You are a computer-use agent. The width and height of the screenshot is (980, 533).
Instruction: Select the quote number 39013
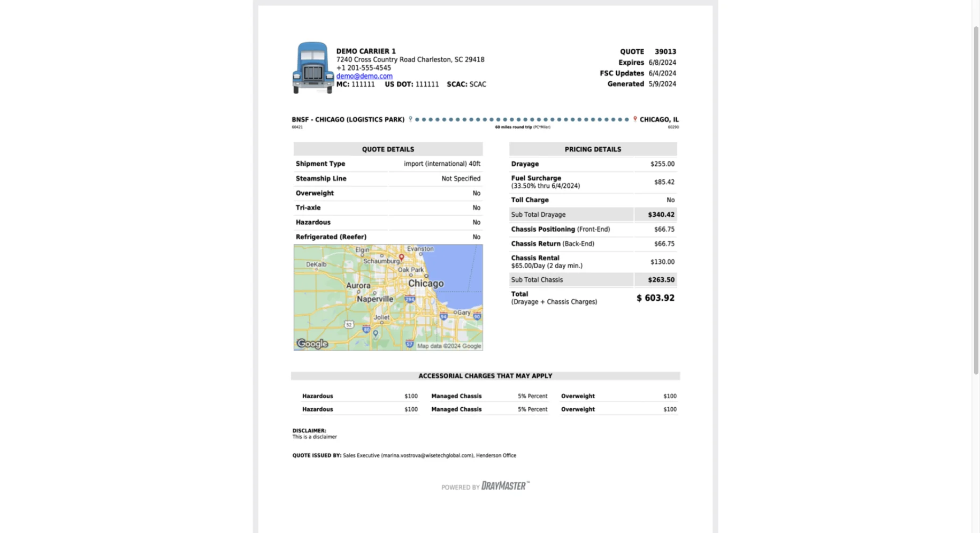coord(665,52)
